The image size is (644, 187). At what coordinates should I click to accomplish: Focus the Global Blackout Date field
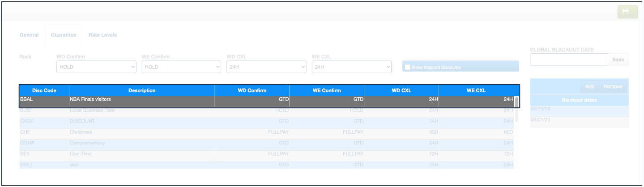(x=568, y=60)
